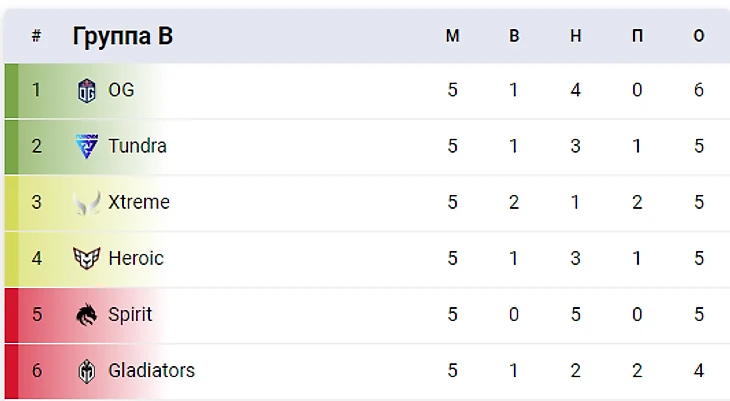
Task: Sort by the В wins column header
Action: [x=514, y=37]
